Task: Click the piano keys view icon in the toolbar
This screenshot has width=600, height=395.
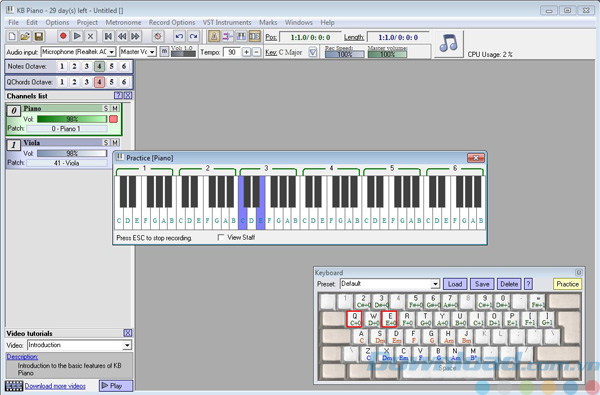Action: click(x=241, y=36)
